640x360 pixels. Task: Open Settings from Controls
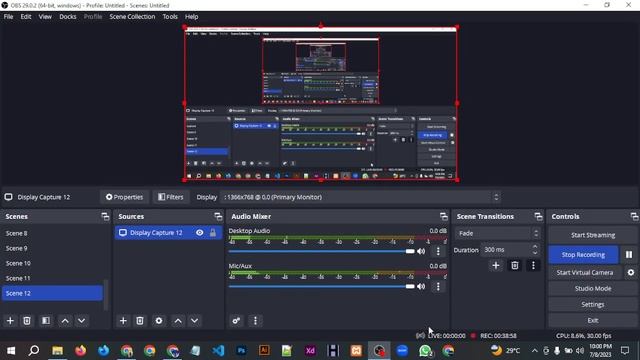coord(593,304)
